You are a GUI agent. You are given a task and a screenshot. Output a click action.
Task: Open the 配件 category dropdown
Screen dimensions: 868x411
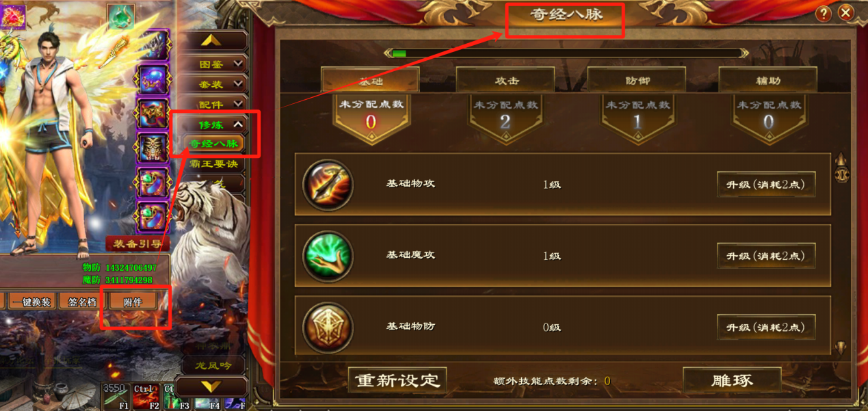213,105
